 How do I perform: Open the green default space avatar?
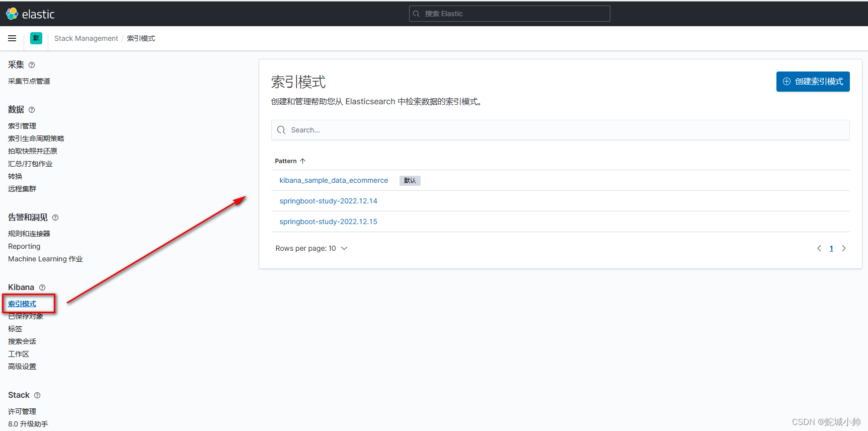pyautogui.click(x=36, y=38)
